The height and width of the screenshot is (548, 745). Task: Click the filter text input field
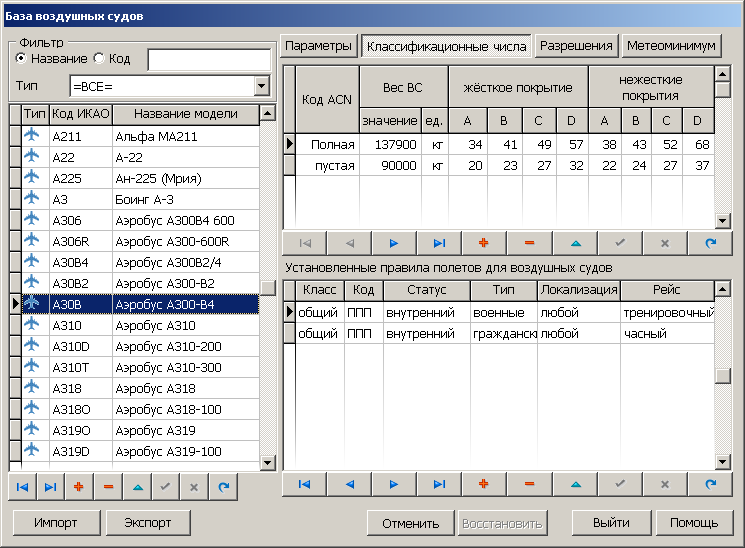tap(208, 60)
